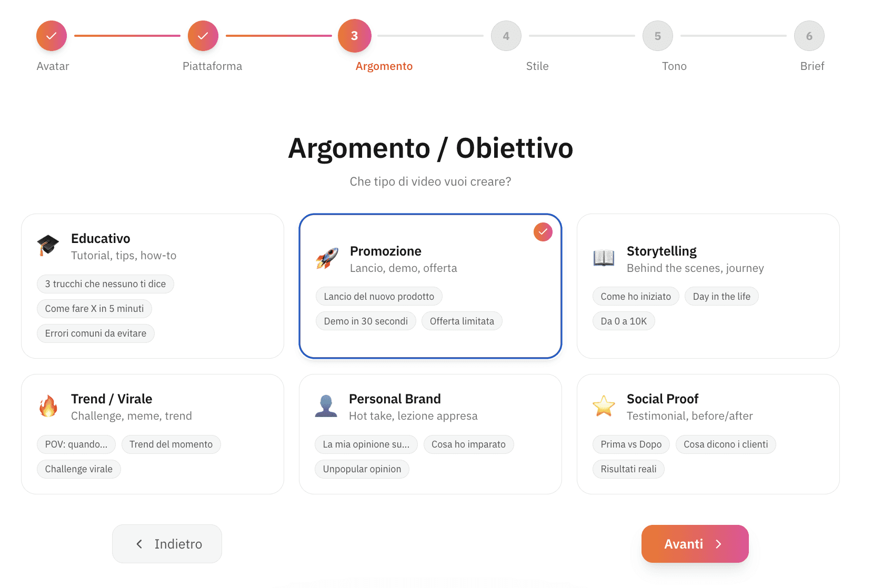Viewport: 882px width, 588px height.
Task: Click the checkmark icon on step Avatar
Action: [x=51, y=35]
